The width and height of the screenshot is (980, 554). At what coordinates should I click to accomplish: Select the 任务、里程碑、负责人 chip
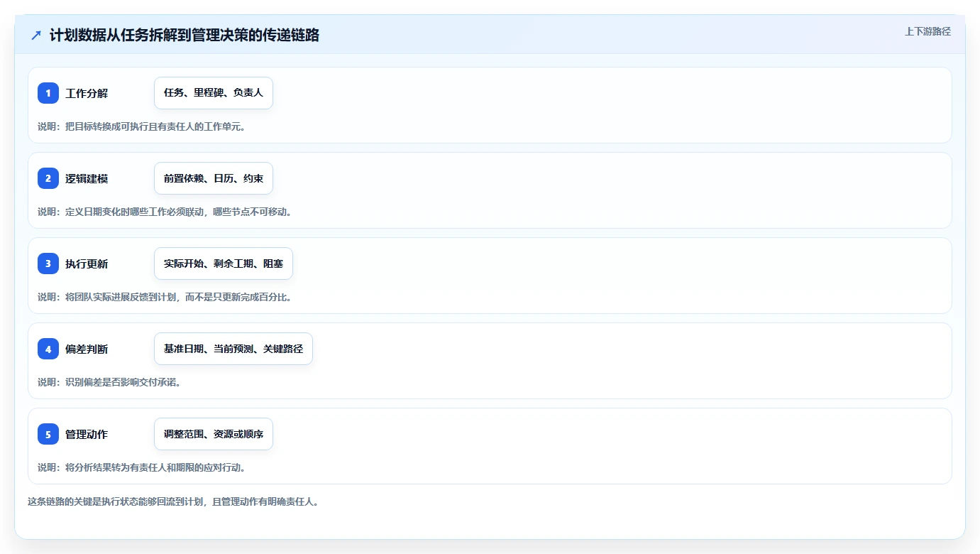[x=214, y=93]
